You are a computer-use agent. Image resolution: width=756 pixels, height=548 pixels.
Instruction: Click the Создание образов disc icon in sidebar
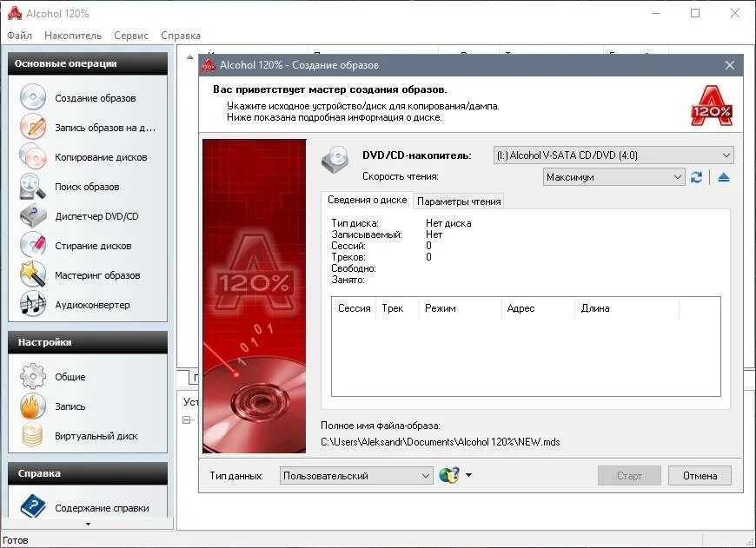(33, 97)
